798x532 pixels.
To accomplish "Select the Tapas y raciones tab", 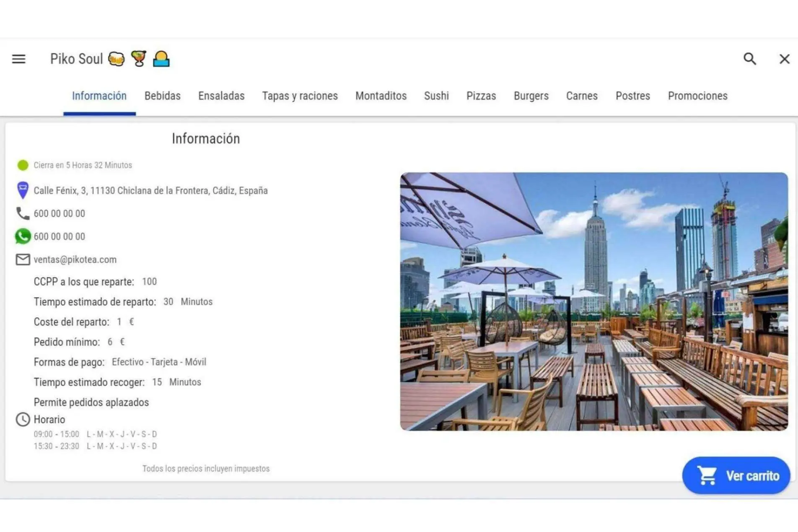I will point(300,96).
